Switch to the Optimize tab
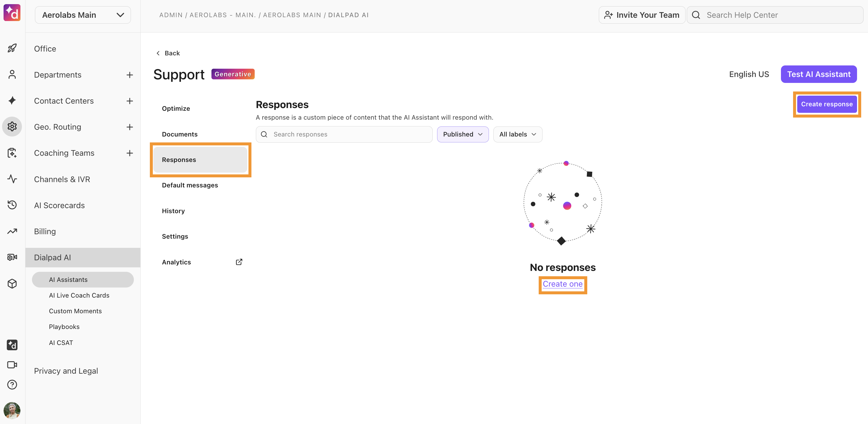This screenshot has height=424, width=868. 200,108
